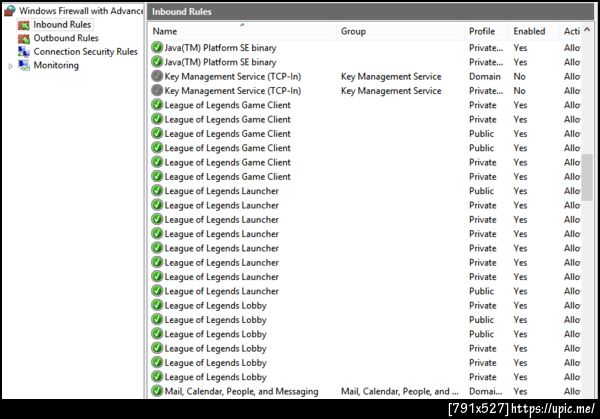600x419 pixels.
Task: Select the first Java(TM) Platform SE binary rule
Action: 220,48
